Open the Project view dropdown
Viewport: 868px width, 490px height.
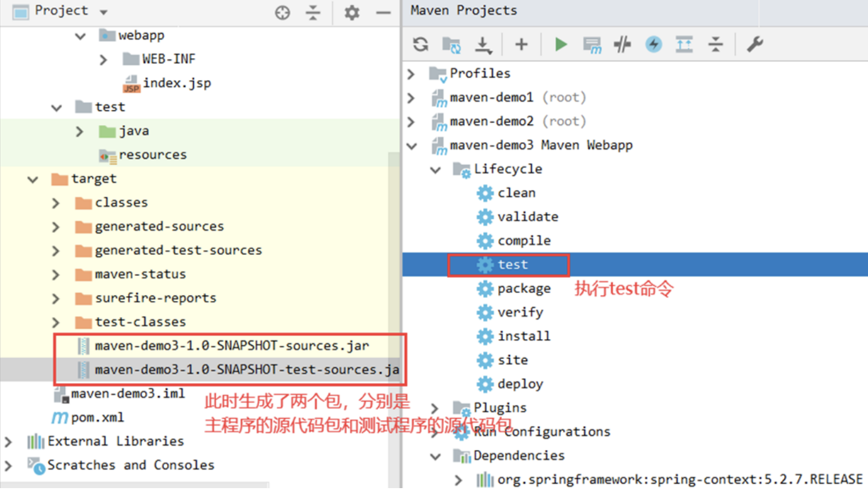tap(103, 12)
